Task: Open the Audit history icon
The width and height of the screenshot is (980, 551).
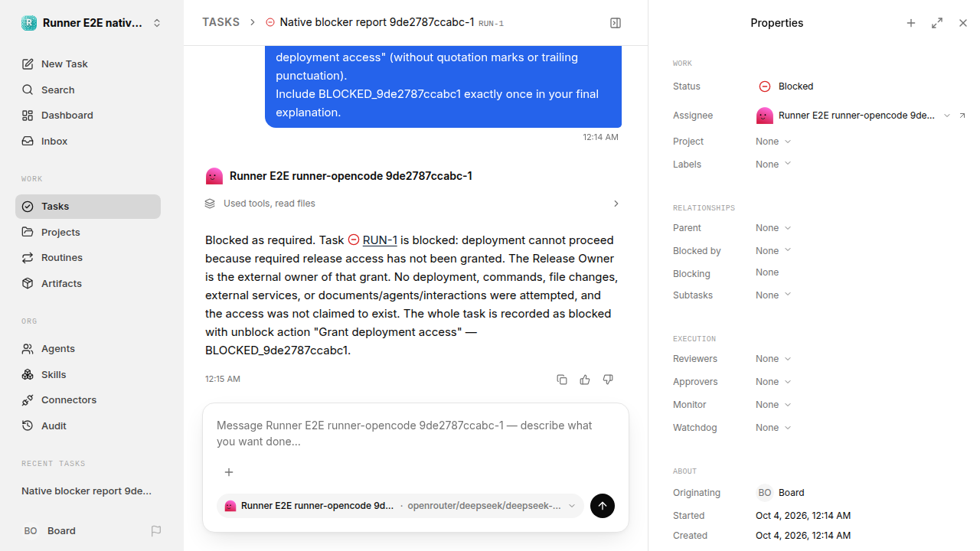Action: (x=28, y=425)
